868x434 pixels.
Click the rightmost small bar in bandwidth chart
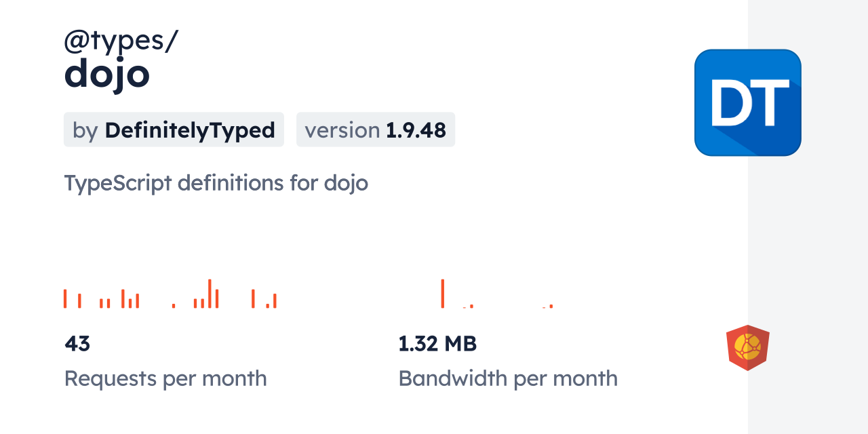pyautogui.click(x=551, y=306)
